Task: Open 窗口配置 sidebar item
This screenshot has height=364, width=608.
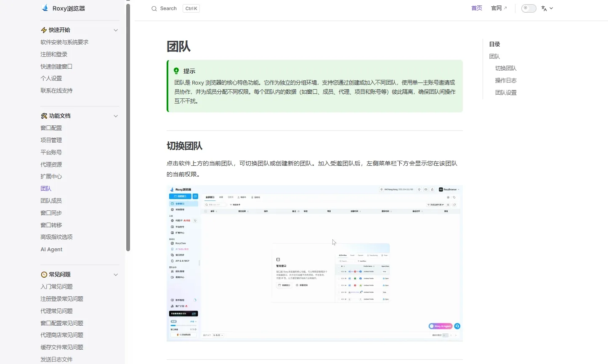Action: [51, 128]
